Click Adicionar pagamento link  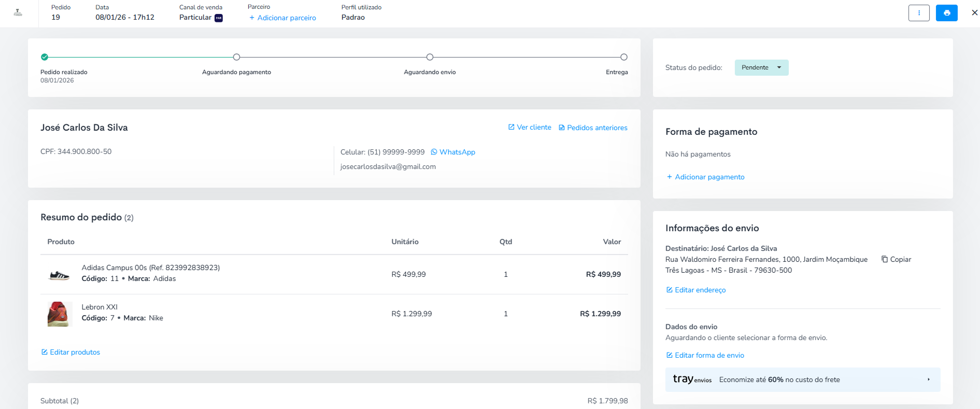(x=705, y=177)
